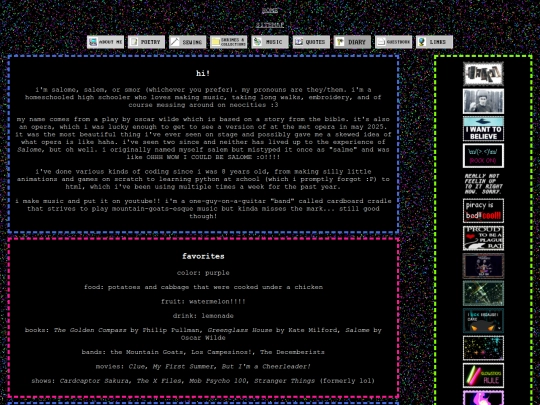This screenshot has width=540, height=405.
Task: Click the 'Glowsticks Rule' stamp
Action: coord(483,375)
